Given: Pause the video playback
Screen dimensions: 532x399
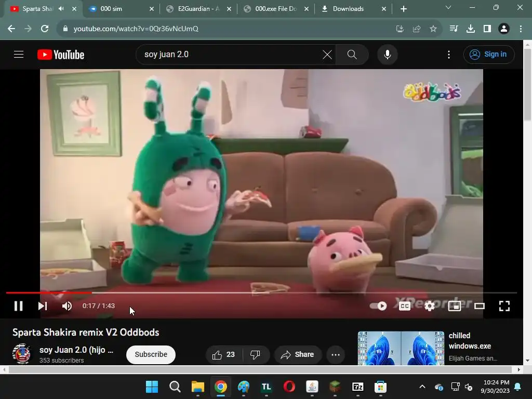Looking at the screenshot, I should click(x=19, y=306).
